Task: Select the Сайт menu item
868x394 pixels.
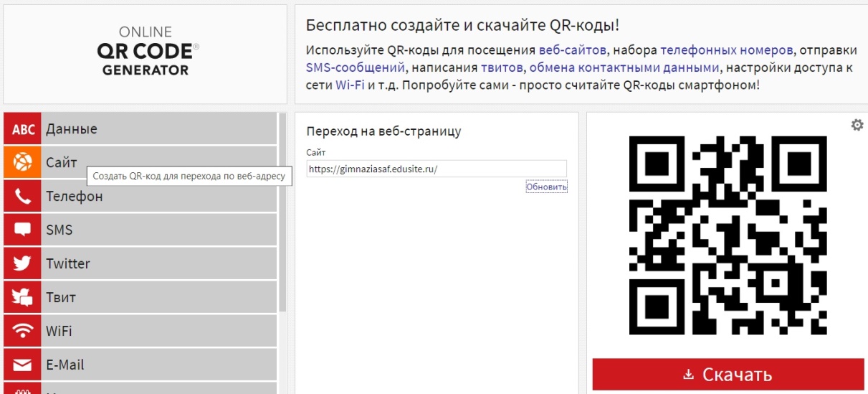Action: (140, 163)
